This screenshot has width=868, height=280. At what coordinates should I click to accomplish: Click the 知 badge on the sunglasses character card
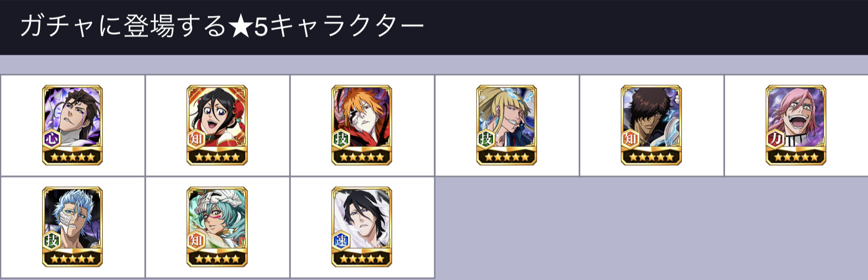point(631,140)
